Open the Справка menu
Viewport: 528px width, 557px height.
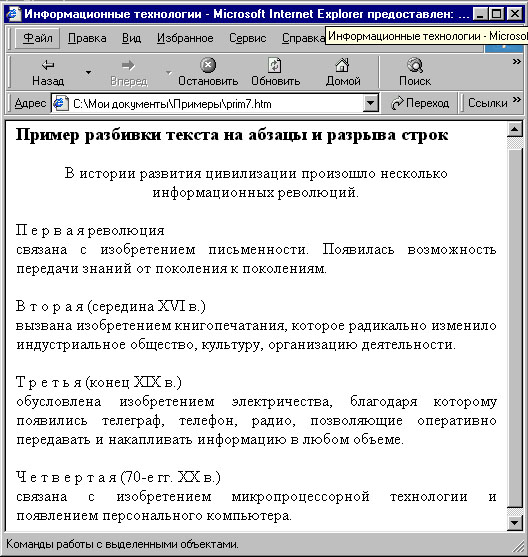tap(303, 38)
